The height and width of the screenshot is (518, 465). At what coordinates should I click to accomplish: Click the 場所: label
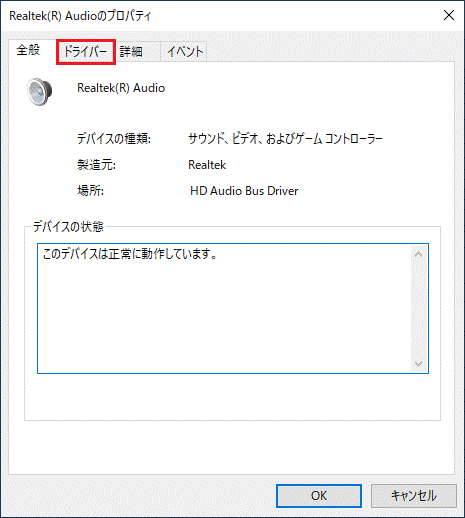90,191
